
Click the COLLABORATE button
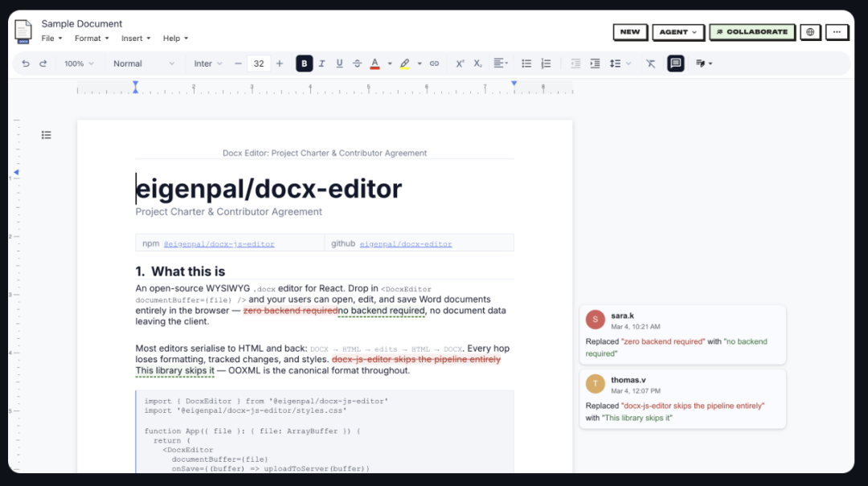(751, 32)
